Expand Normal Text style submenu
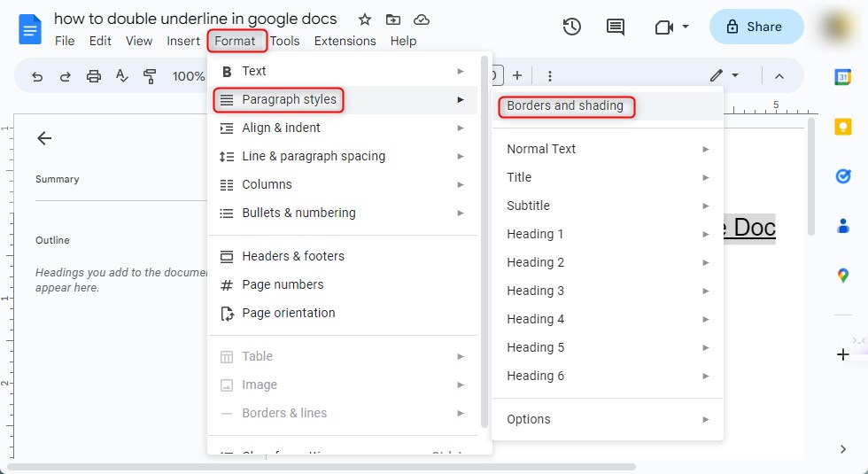The width and height of the screenshot is (868, 474). tap(608, 149)
